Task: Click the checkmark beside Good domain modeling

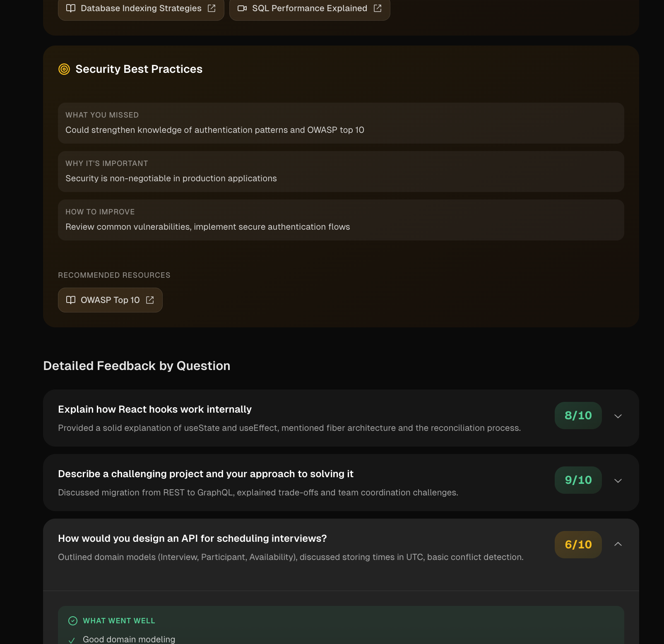Action: tap(72, 639)
